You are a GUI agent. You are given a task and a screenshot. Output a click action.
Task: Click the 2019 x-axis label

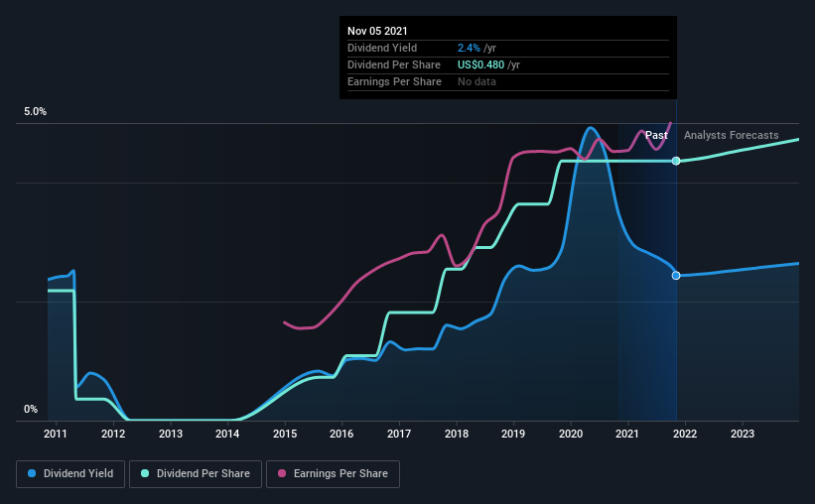[513, 434]
